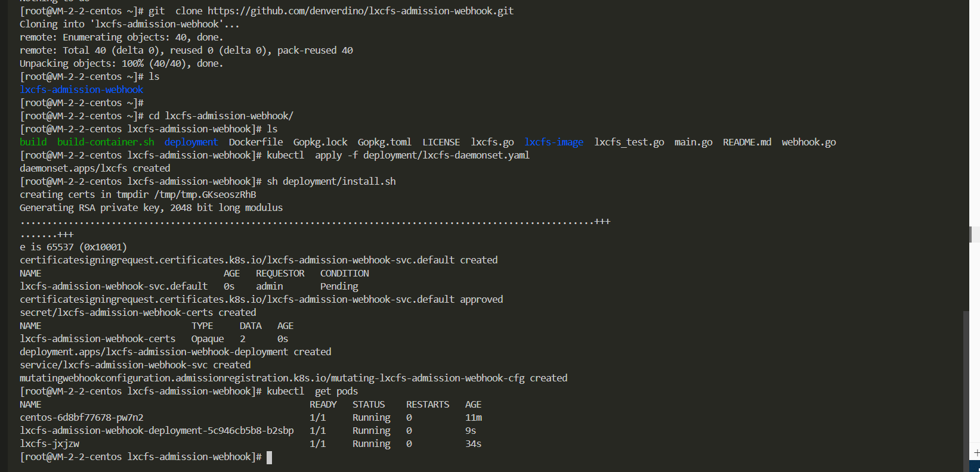This screenshot has width=980, height=472.
Task: Click main.go in the file listing
Action: click(693, 142)
